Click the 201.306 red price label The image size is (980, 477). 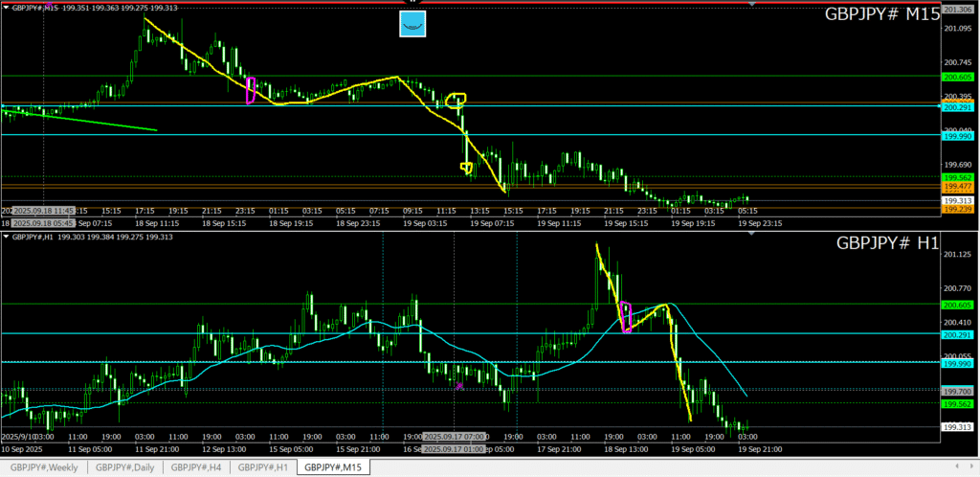tap(957, 9)
